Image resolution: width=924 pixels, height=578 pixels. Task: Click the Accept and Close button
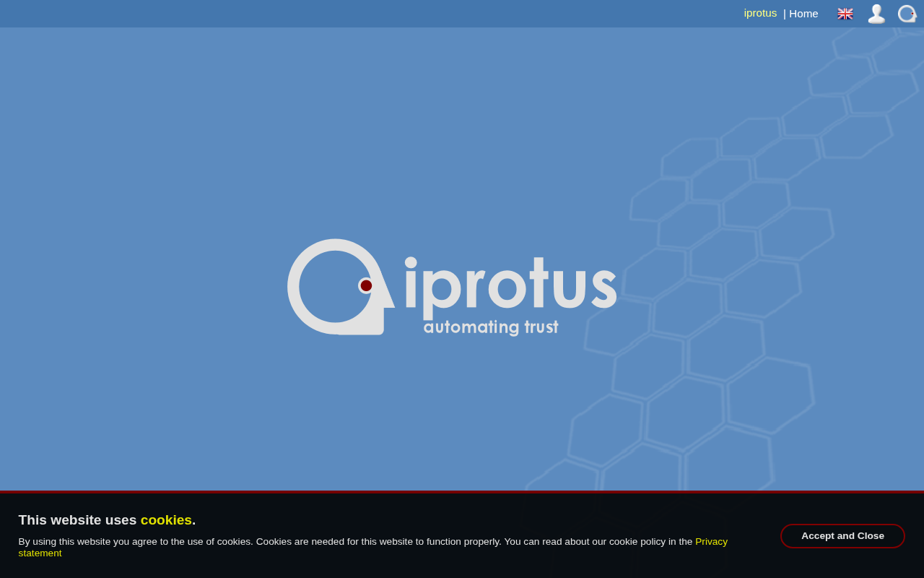tap(842, 536)
